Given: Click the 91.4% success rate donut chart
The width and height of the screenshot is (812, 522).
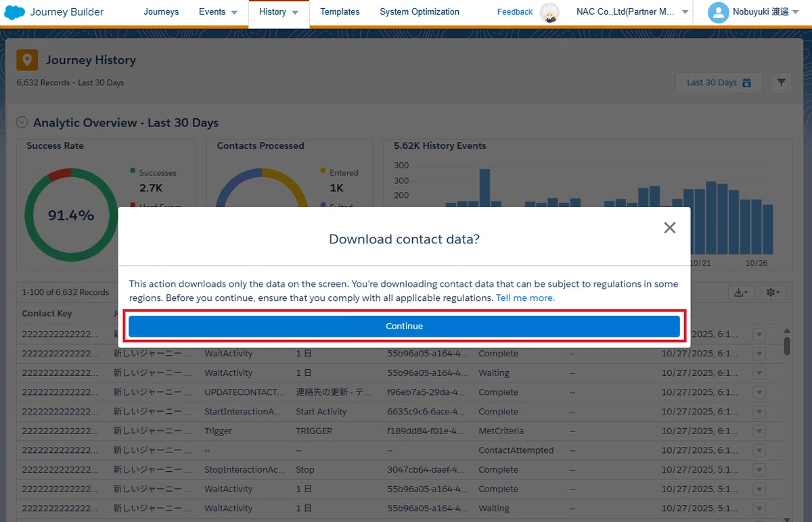Looking at the screenshot, I should coord(70,216).
